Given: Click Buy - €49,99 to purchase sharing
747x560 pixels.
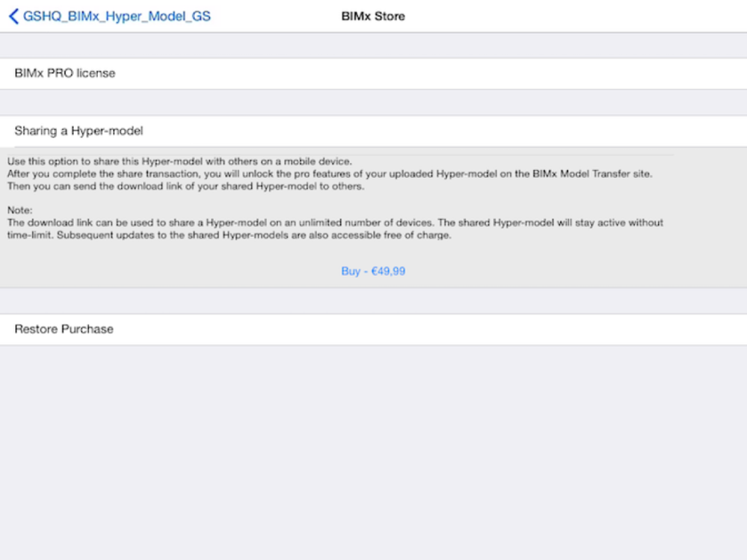Looking at the screenshot, I should [373, 271].
